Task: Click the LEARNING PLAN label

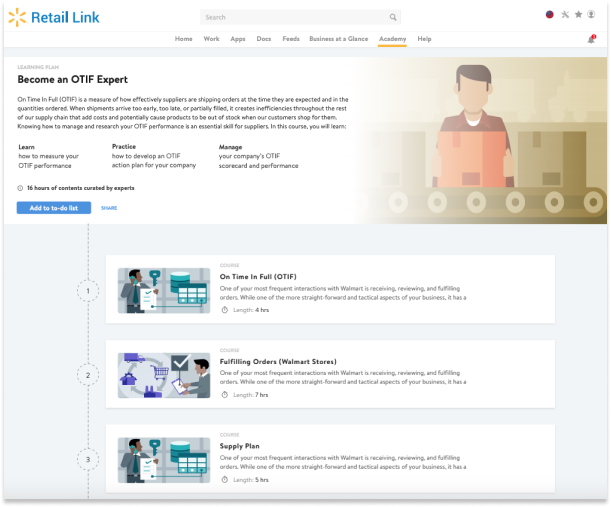Action: [x=38, y=67]
